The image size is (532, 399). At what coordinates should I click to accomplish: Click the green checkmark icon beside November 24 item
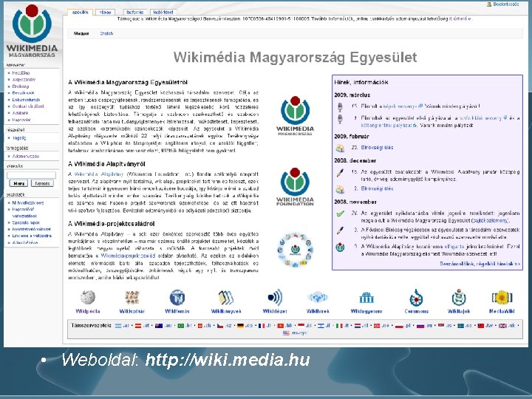pyautogui.click(x=340, y=214)
